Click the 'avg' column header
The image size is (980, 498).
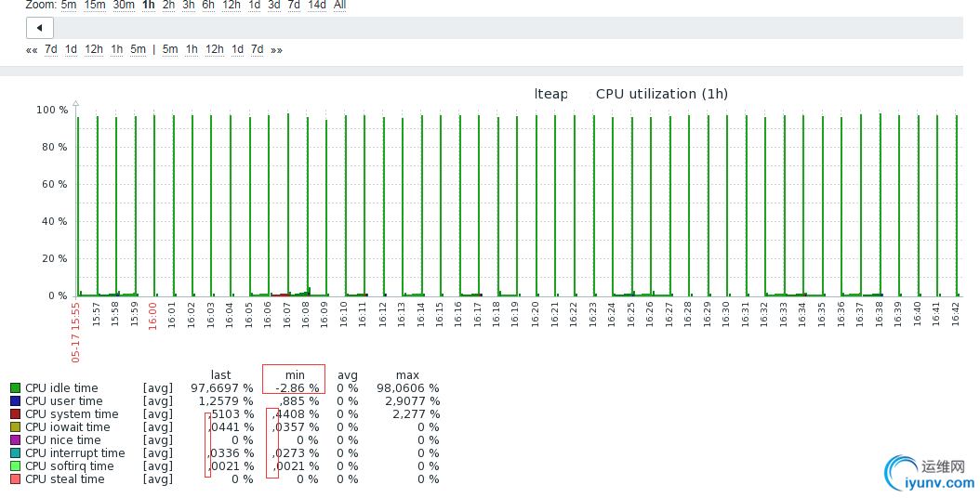(x=348, y=375)
